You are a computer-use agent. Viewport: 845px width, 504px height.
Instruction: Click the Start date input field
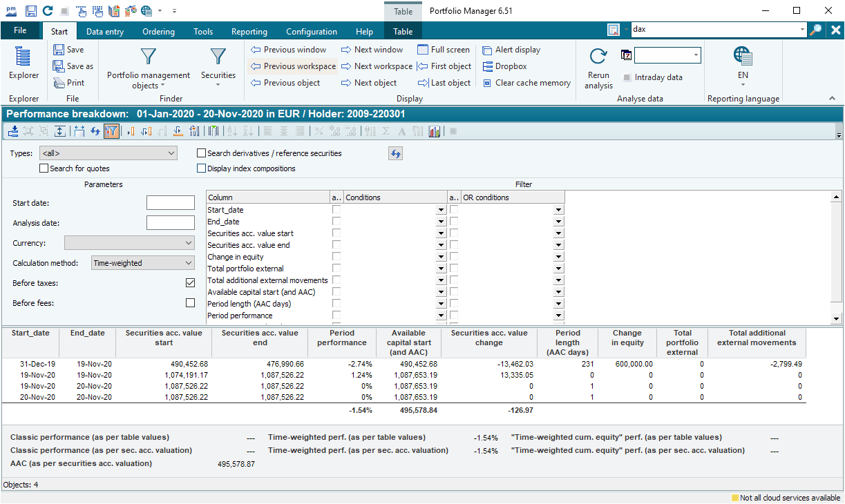pyautogui.click(x=171, y=203)
